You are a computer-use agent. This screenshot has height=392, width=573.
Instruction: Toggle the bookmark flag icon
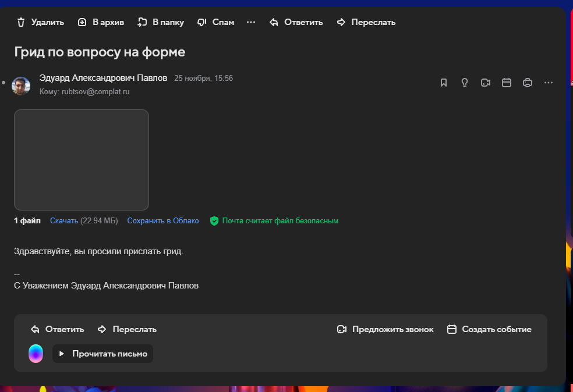coord(444,83)
